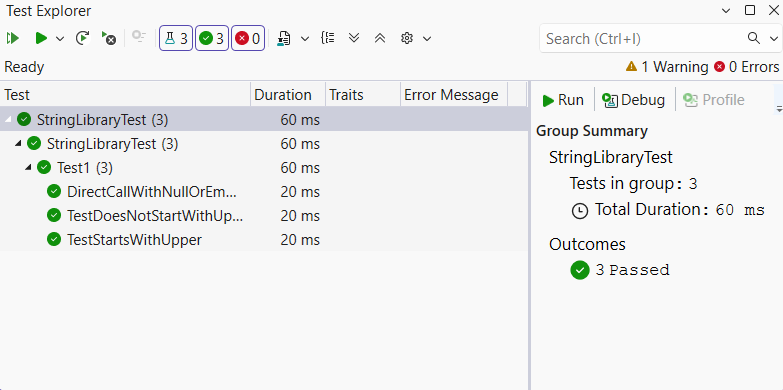Select the Test1 (3) row
783x390 pixels.
264,168
